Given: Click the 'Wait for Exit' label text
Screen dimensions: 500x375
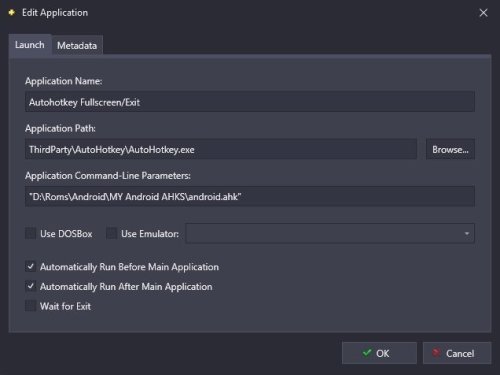Looking at the screenshot, I should click(x=65, y=306).
